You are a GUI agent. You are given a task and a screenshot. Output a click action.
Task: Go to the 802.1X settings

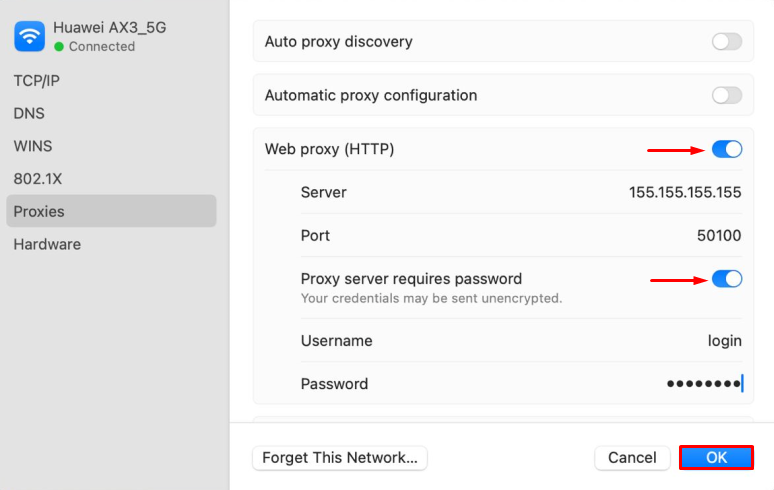point(38,179)
